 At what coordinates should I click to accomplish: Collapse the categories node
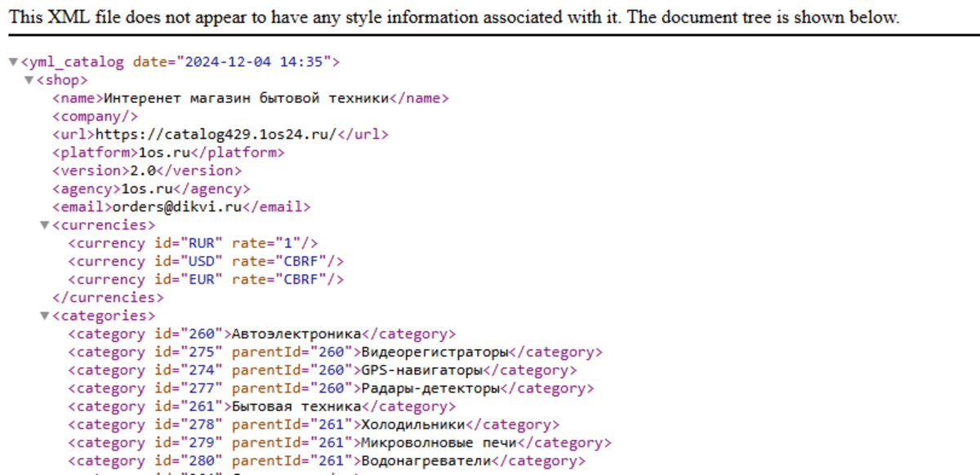pos(45,316)
